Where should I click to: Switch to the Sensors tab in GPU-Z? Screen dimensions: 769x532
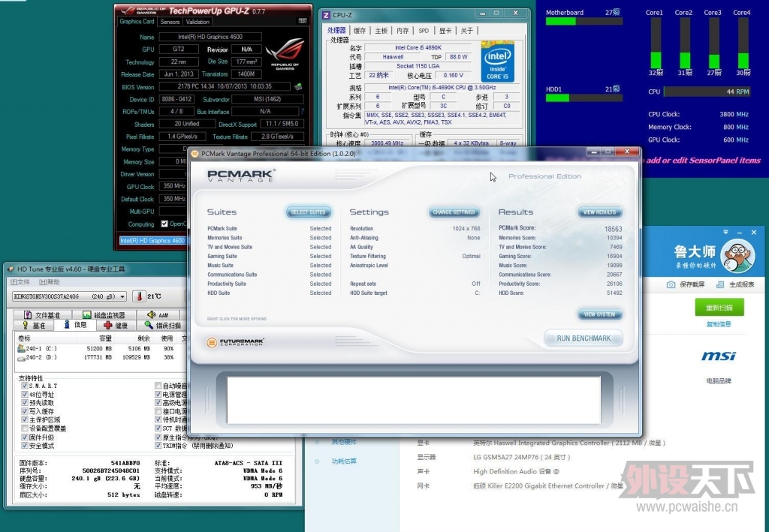[x=170, y=22]
